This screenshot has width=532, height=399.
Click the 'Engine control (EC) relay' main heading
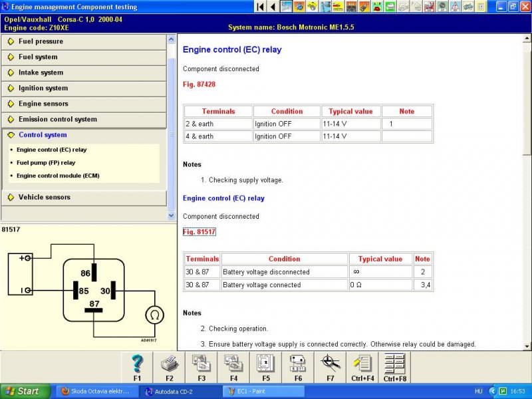tap(232, 49)
